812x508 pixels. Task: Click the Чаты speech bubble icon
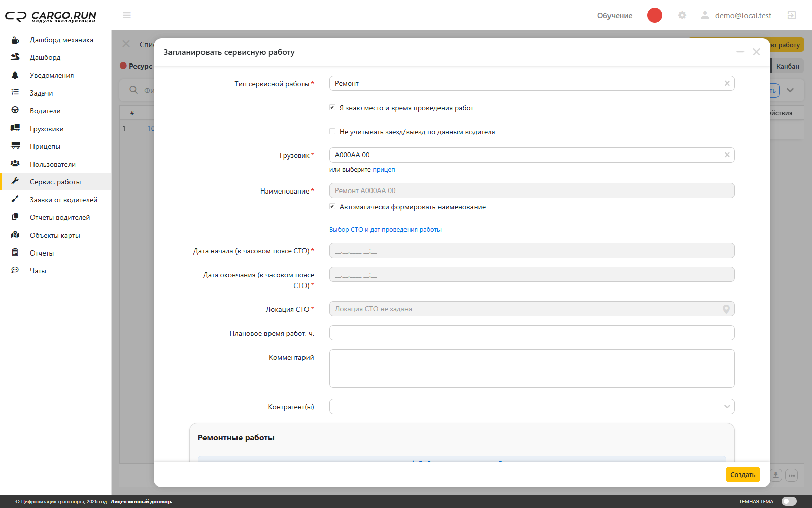[x=15, y=271]
